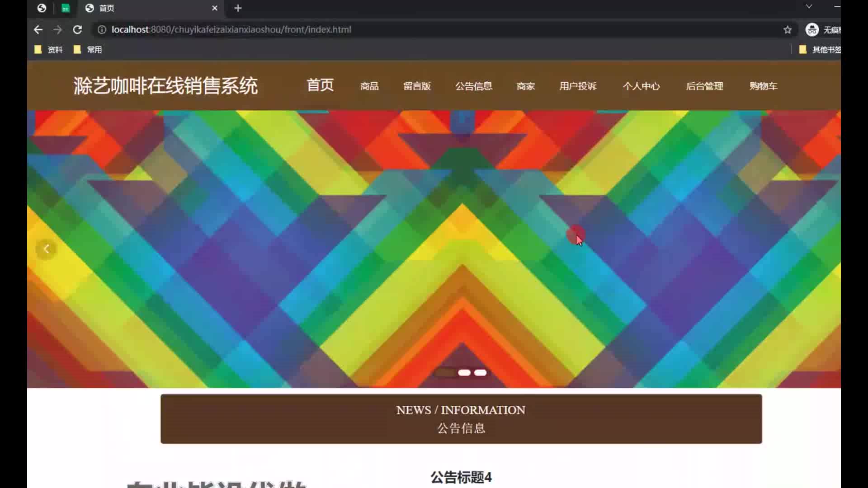Click the browser forward arrow

click(57, 30)
